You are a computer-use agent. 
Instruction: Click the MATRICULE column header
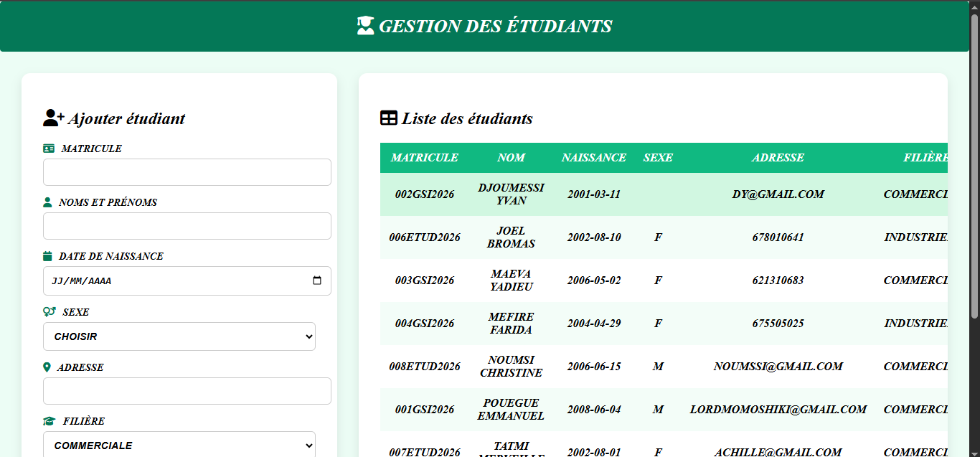pos(424,158)
